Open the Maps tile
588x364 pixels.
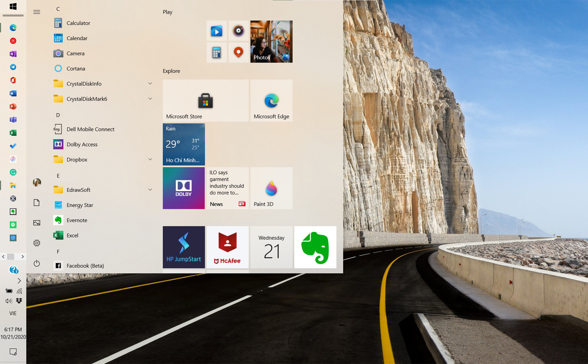(238, 53)
